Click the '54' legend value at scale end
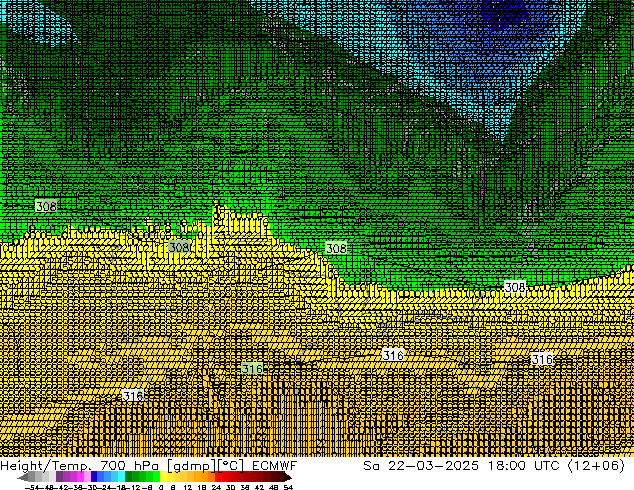This screenshot has height=490, width=634. (x=288, y=487)
